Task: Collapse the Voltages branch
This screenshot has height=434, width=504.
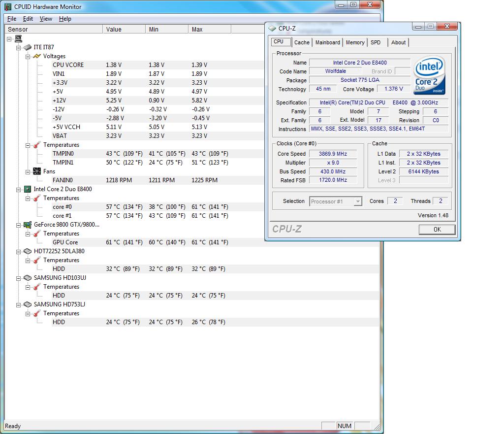Action: (28, 57)
